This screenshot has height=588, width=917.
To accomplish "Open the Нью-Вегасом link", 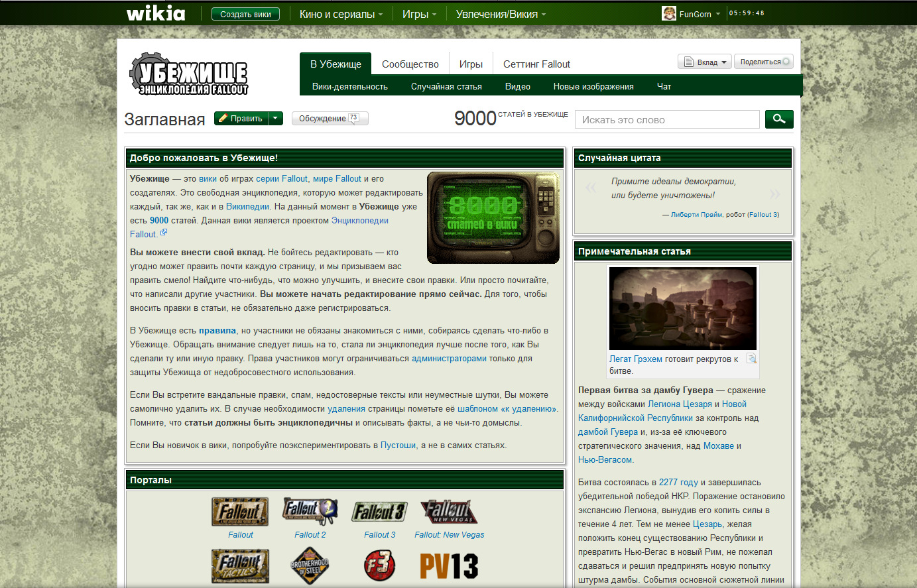I will 605,459.
